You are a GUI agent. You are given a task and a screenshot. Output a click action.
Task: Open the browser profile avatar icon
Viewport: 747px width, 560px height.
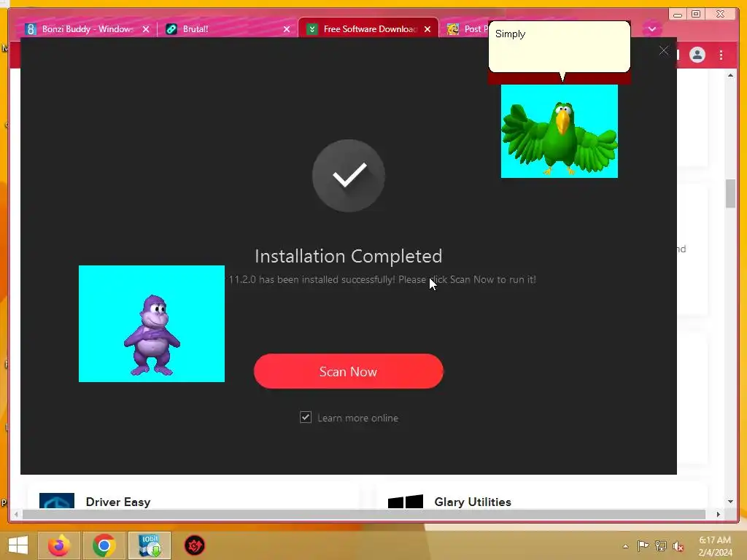pyautogui.click(x=697, y=55)
